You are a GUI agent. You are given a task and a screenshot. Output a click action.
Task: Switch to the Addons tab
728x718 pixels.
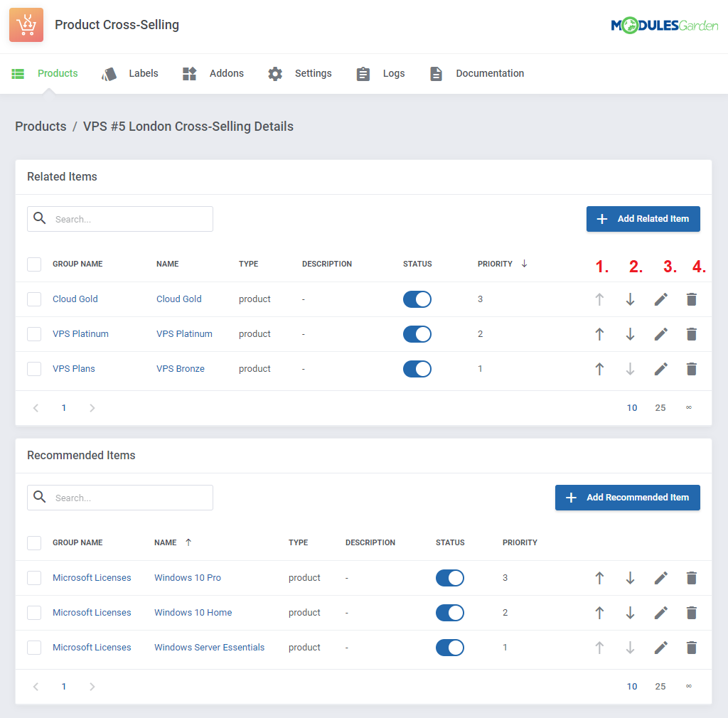[x=213, y=73]
